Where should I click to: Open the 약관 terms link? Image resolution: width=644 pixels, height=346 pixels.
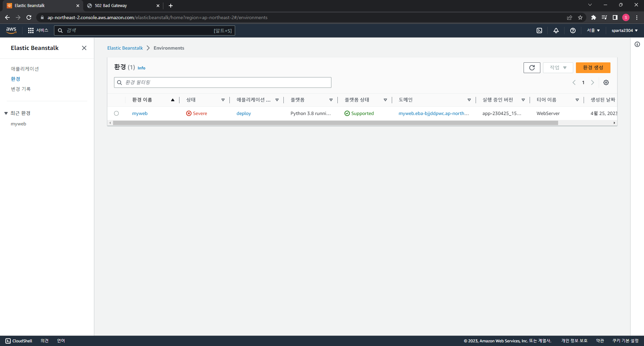pos(600,341)
